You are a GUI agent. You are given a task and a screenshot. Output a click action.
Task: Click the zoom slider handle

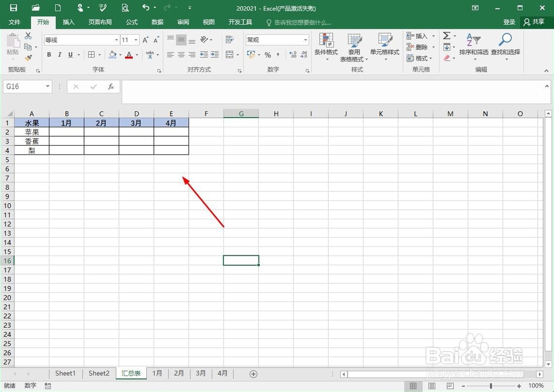point(491,386)
